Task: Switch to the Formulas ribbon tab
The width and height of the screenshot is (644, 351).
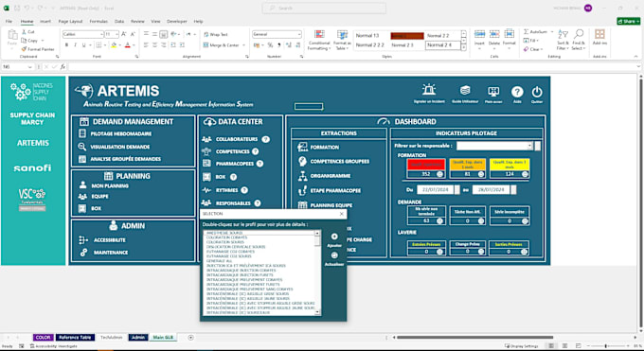Action: click(x=98, y=22)
